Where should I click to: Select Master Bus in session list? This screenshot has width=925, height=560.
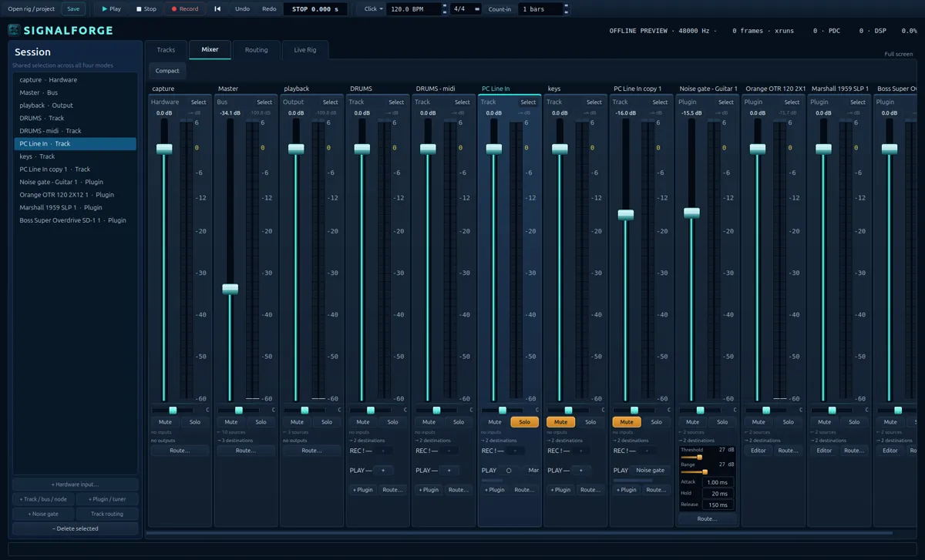click(x=75, y=92)
